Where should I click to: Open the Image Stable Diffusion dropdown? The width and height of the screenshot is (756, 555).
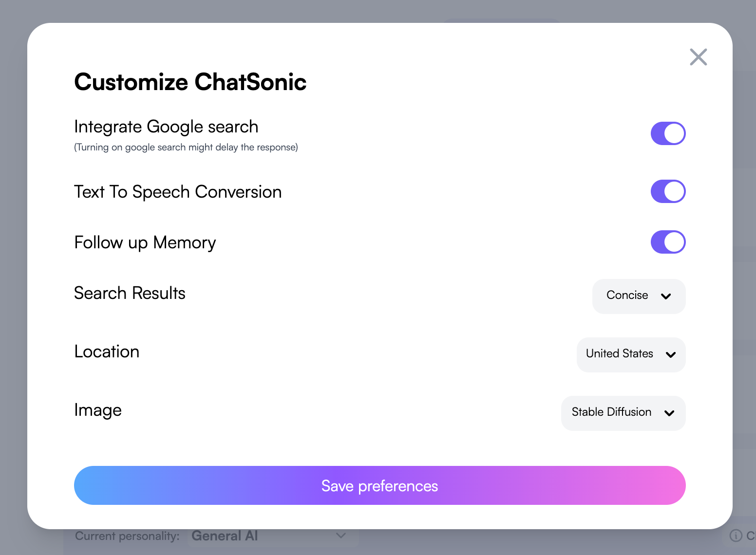pos(623,413)
